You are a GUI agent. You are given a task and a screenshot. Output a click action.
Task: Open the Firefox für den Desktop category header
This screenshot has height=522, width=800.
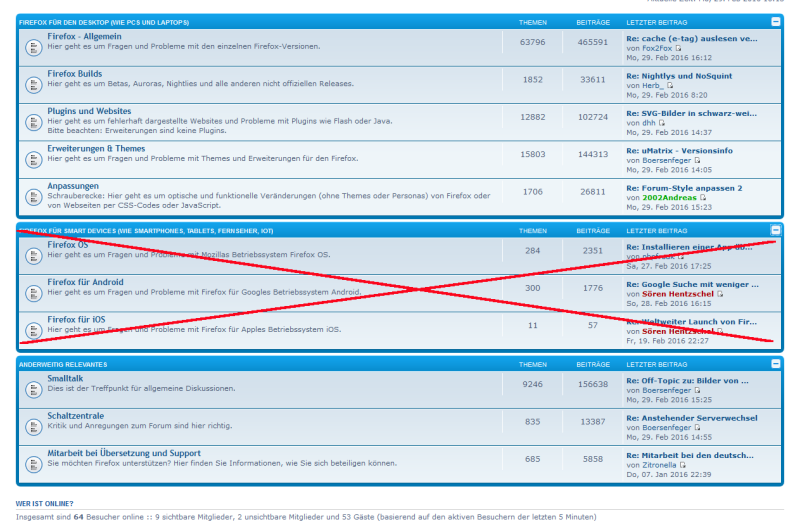pyautogui.click(x=104, y=22)
